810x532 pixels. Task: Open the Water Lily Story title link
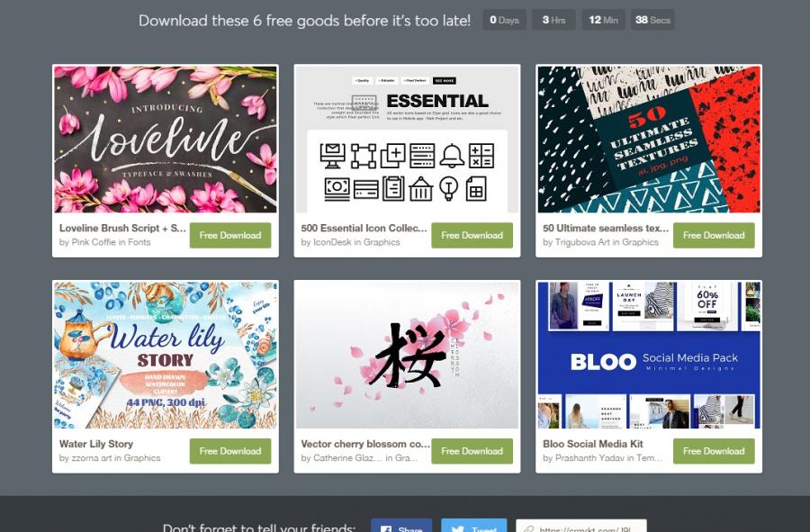click(96, 444)
